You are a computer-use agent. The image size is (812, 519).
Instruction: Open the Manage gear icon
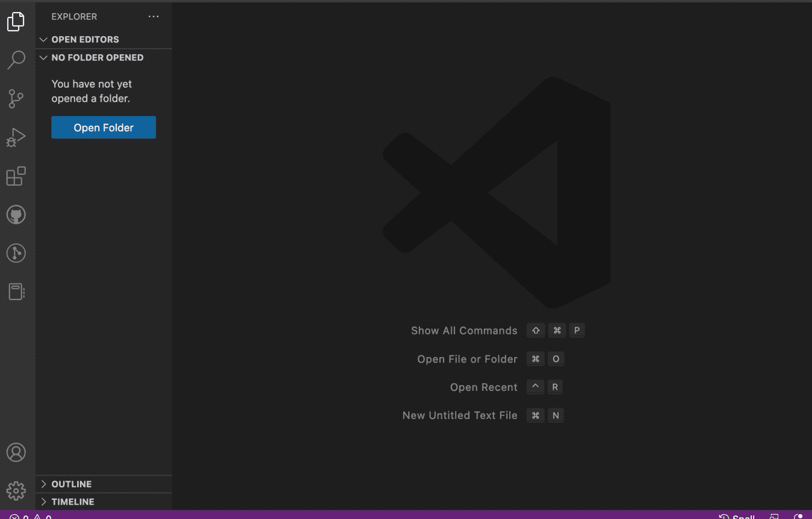(x=16, y=491)
